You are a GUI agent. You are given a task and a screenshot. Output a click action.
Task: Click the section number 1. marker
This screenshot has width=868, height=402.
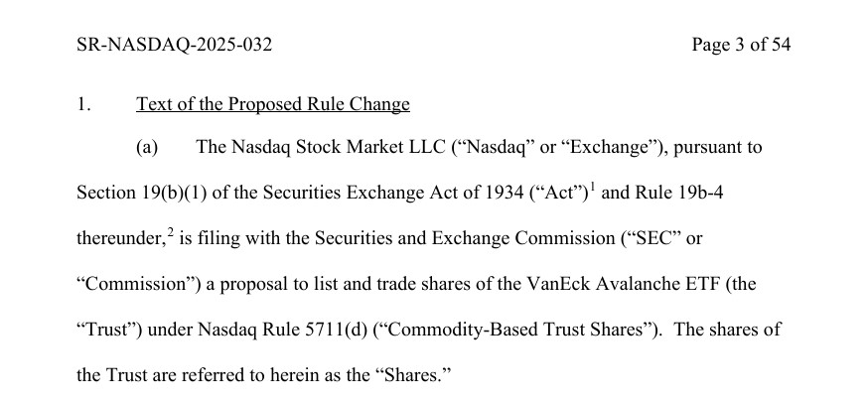click(83, 103)
